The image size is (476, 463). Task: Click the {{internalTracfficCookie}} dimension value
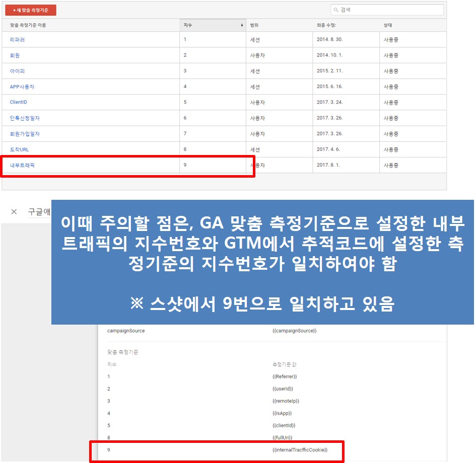click(300, 450)
